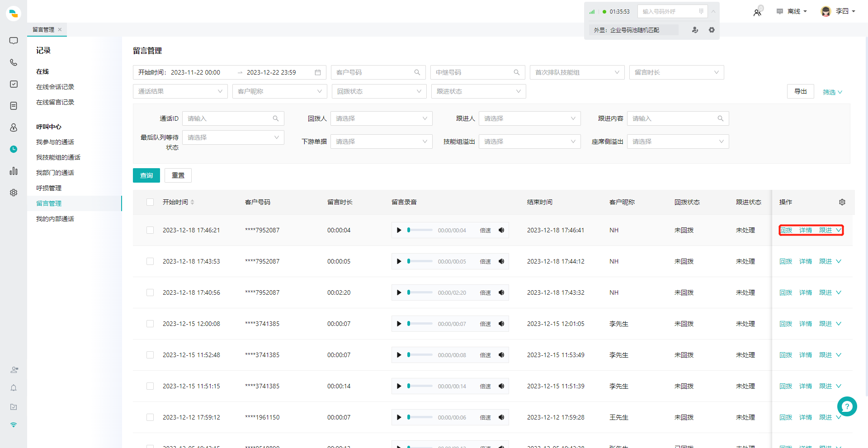Screen dimensions: 868x448
Task: Check the 2023-12-15 12:00:08 row checkbox
Action: point(150,324)
